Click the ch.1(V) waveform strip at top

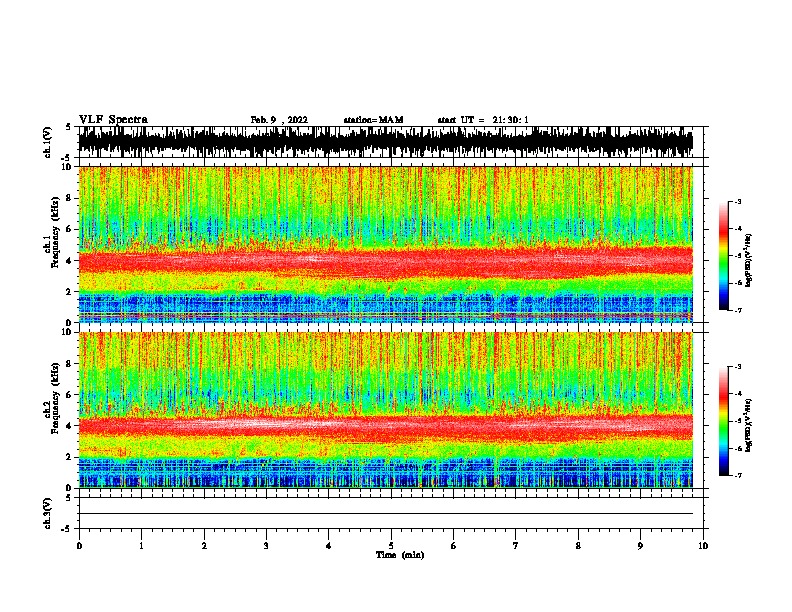pyautogui.click(x=385, y=142)
